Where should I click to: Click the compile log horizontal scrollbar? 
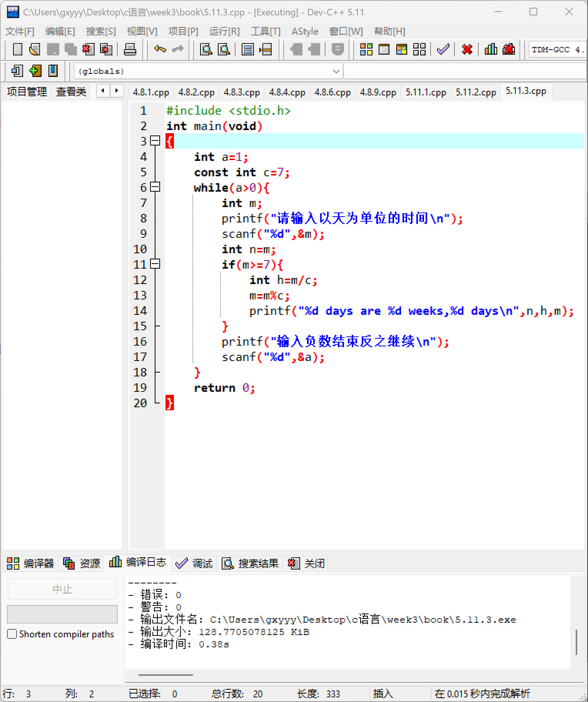(x=166, y=674)
